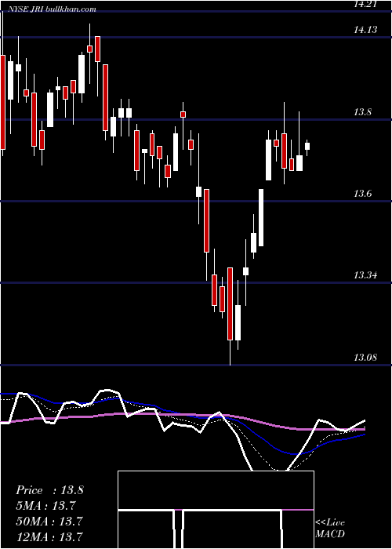Click the last white candlestick on the right
This screenshot has width=392, height=549.
point(307,147)
